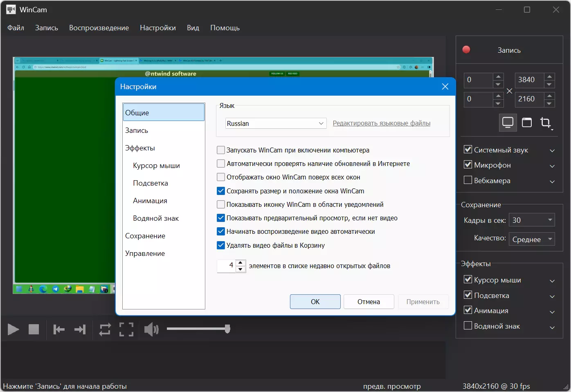Open the Russian language dropdown

[276, 123]
